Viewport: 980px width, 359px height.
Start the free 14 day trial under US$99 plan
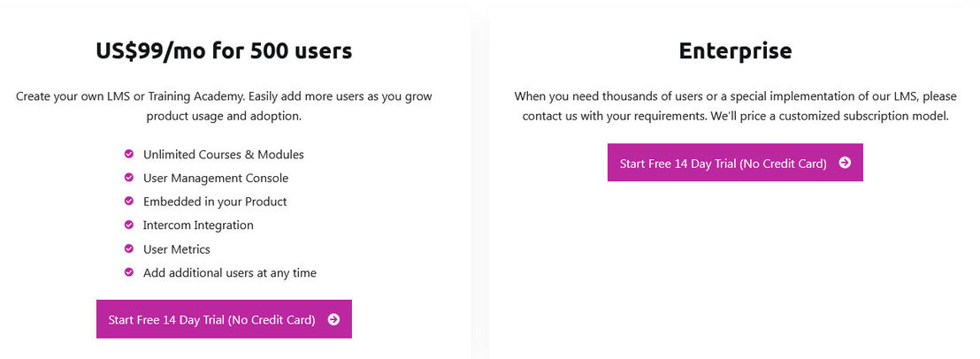pyautogui.click(x=224, y=319)
